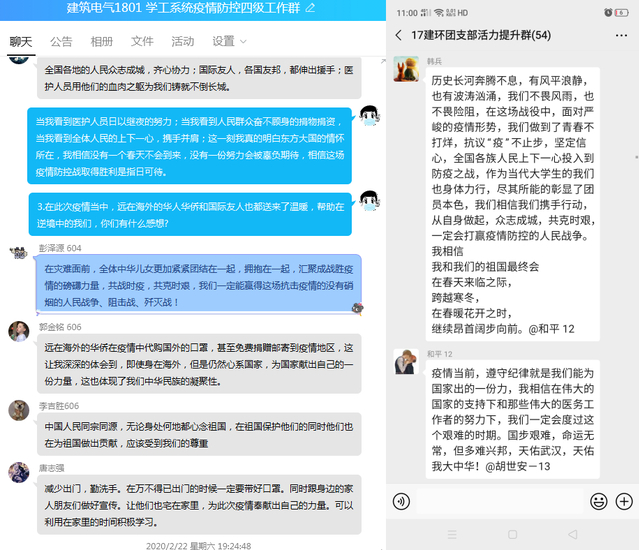Viewport: 639px width, 550px height.
Task: Open the emoji picker
Action: coord(599,501)
